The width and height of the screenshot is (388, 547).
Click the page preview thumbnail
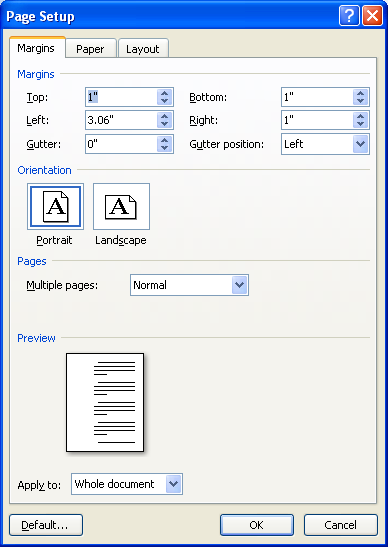105,402
